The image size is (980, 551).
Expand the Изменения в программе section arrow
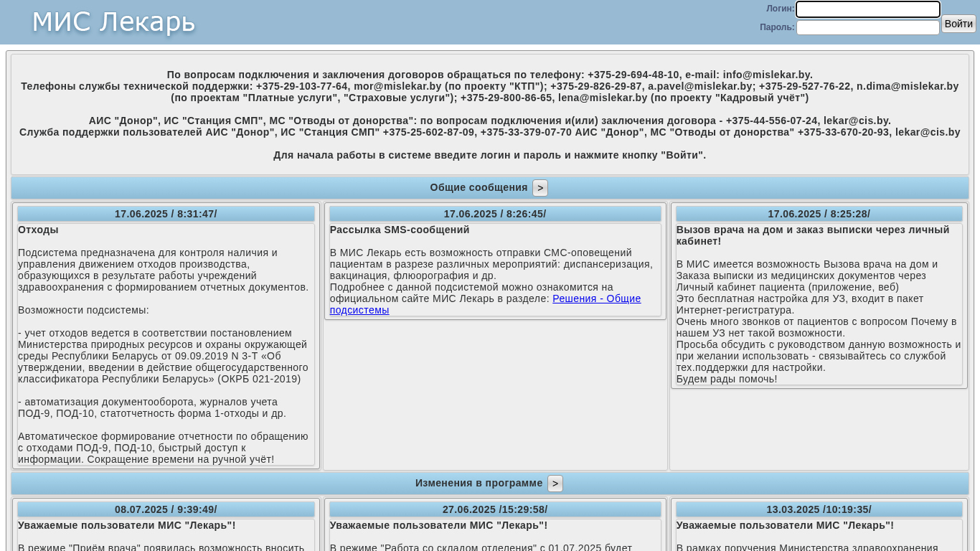pos(555,484)
